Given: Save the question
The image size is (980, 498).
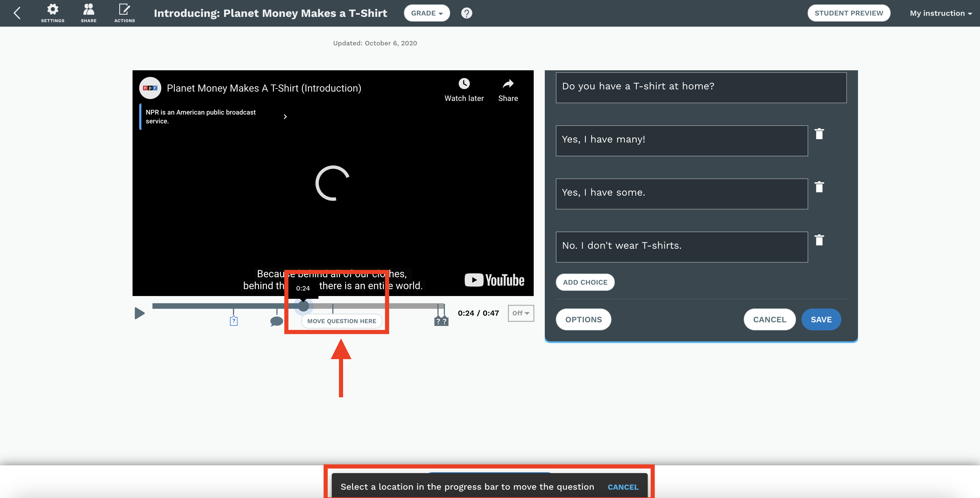Looking at the screenshot, I should click(x=821, y=320).
